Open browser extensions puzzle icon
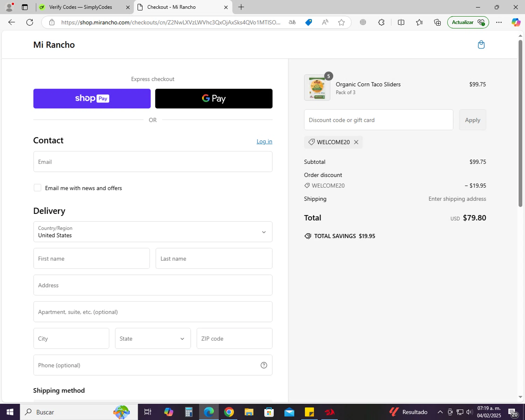This screenshot has height=420, width=525. [x=381, y=22]
